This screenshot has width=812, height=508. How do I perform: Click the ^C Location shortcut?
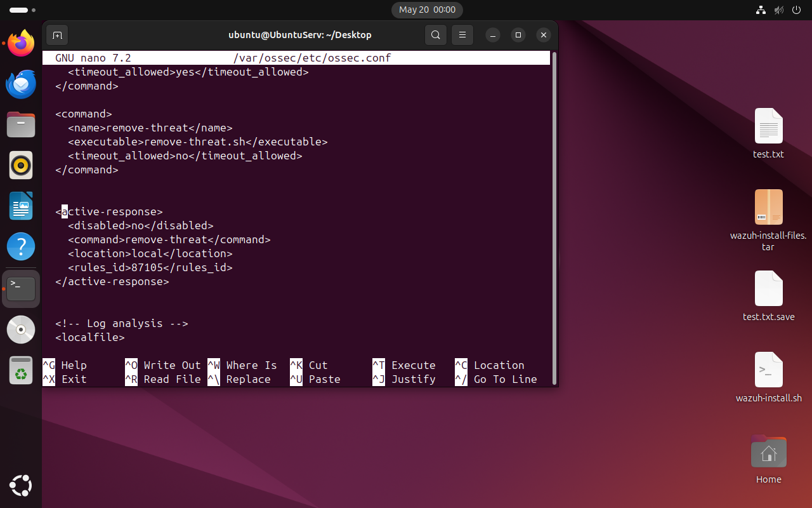(490, 365)
